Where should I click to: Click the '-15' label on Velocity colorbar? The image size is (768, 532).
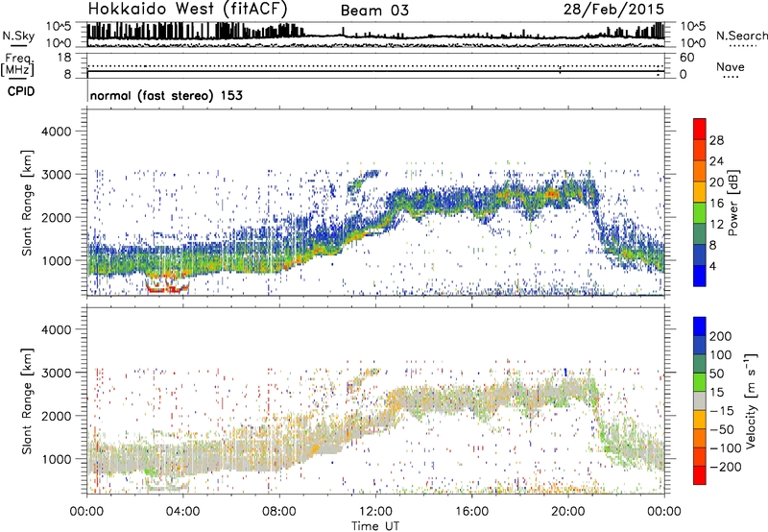coord(722,410)
